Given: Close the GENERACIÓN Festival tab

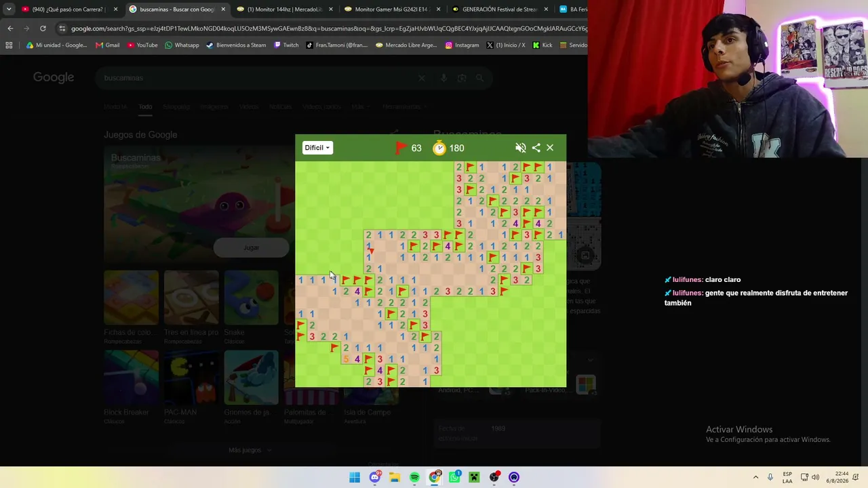Looking at the screenshot, I should point(546,9).
